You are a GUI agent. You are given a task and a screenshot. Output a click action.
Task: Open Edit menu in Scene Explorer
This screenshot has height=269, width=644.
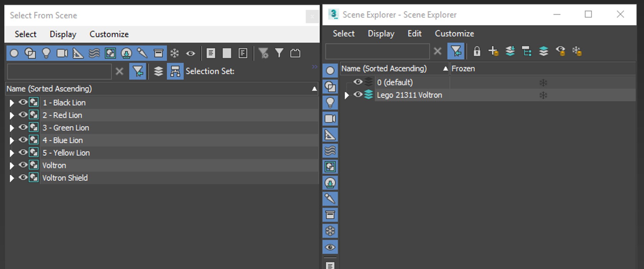point(415,33)
